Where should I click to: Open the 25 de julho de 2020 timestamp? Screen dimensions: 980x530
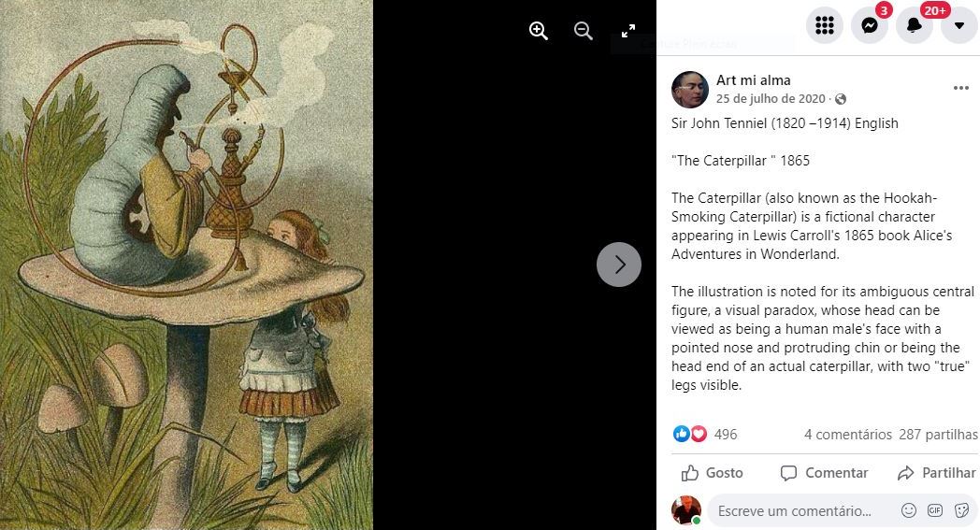pos(771,99)
